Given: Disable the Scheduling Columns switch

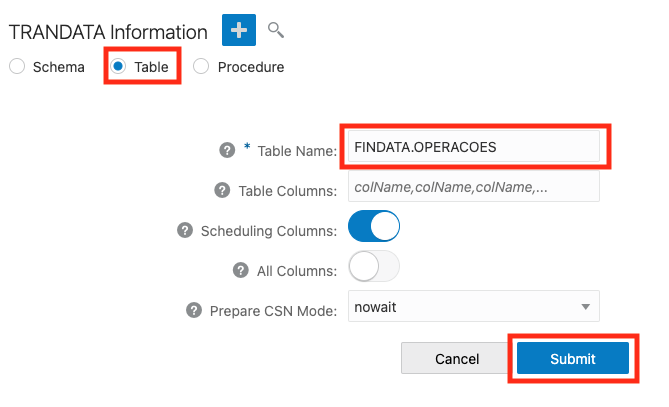Looking at the screenshot, I should pyautogui.click(x=374, y=226).
